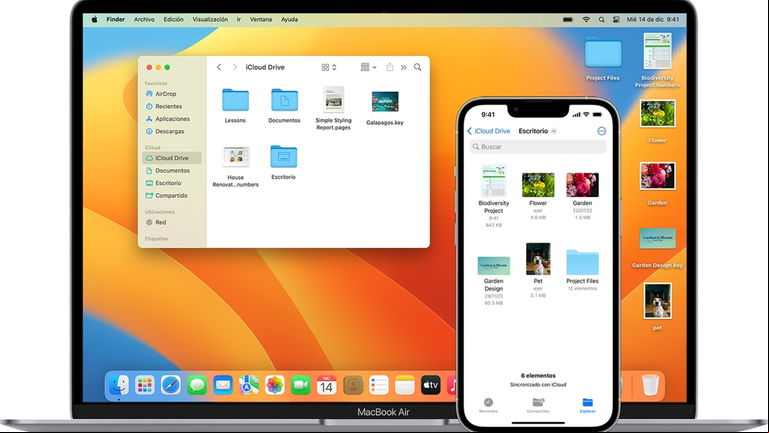Open the Edición menu

(x=174, y=20)
